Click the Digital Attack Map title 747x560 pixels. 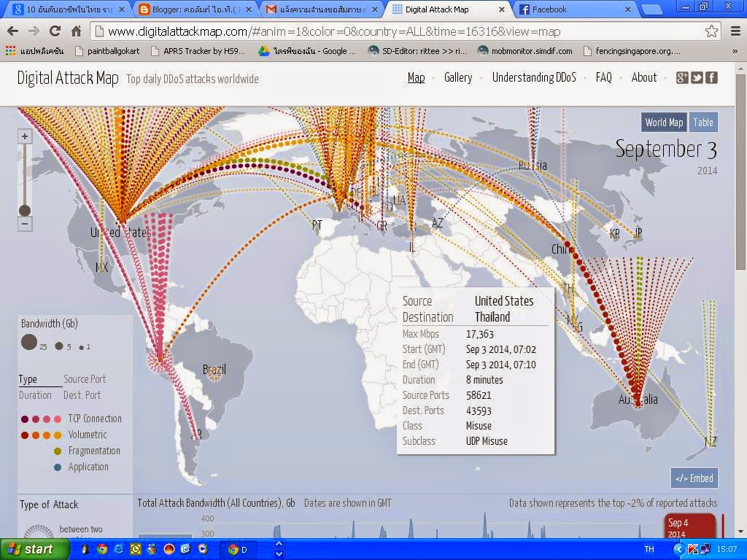point(68,78)
